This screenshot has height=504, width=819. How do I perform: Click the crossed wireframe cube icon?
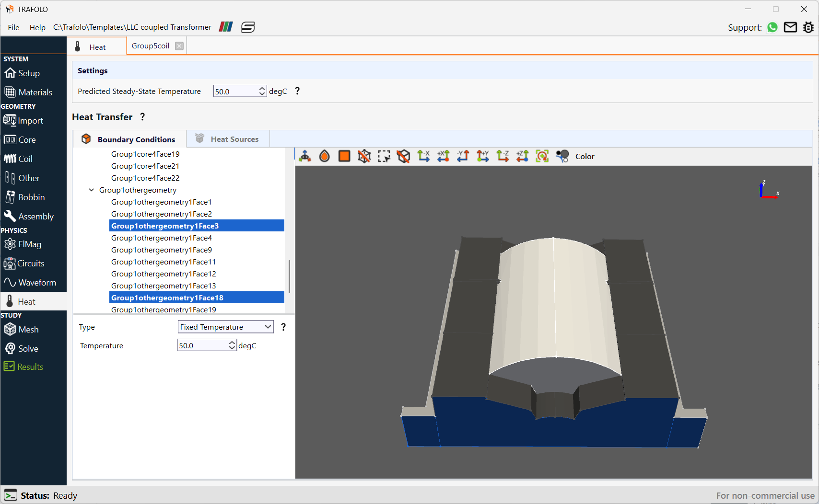point(364,156)
